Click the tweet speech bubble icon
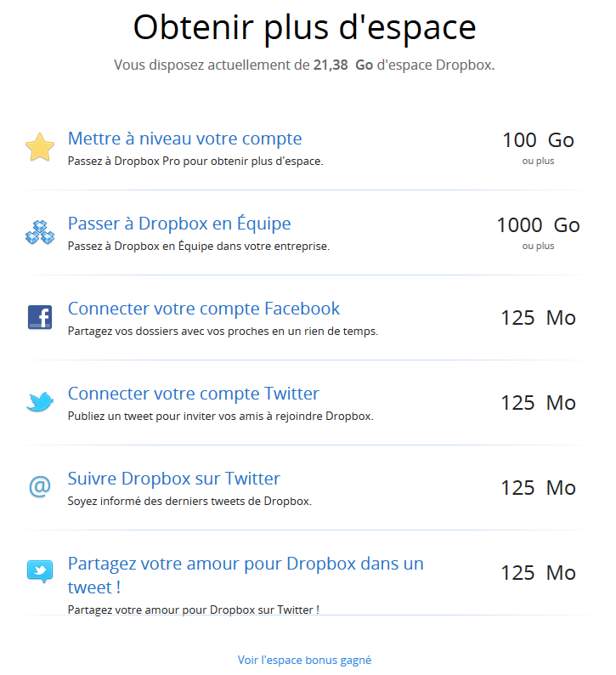 [x=40, y=571]
